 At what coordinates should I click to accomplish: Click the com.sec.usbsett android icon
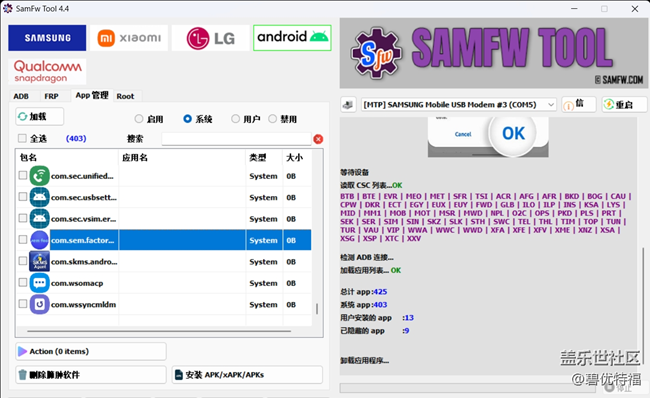click(x=39, y=197)
